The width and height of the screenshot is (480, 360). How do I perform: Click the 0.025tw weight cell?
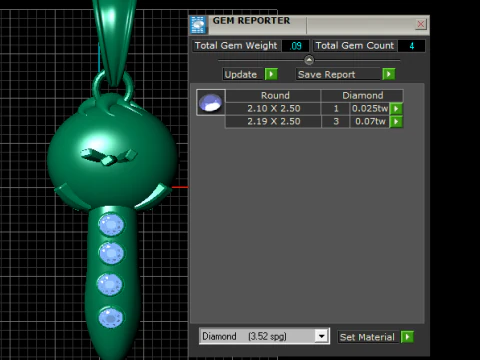[370, 109]
